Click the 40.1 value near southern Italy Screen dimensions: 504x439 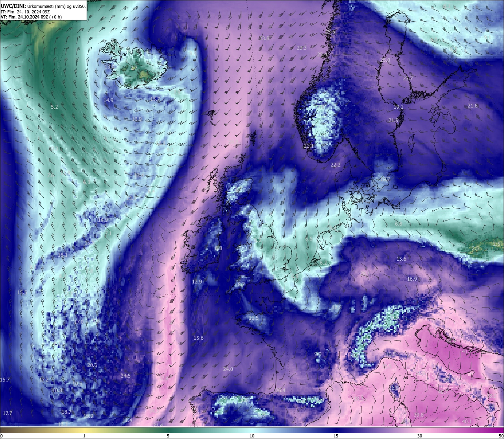467,421
